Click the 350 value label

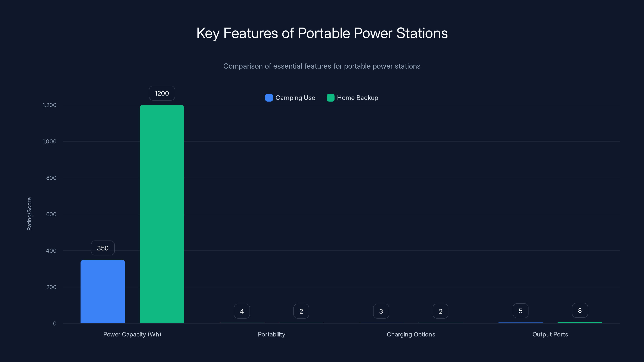coord(103,248)
